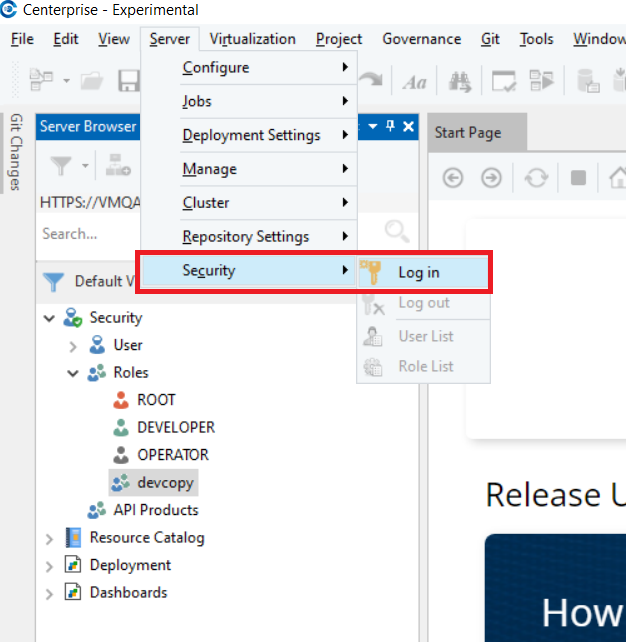Click the run job toolbar icon

pos(541,80)
